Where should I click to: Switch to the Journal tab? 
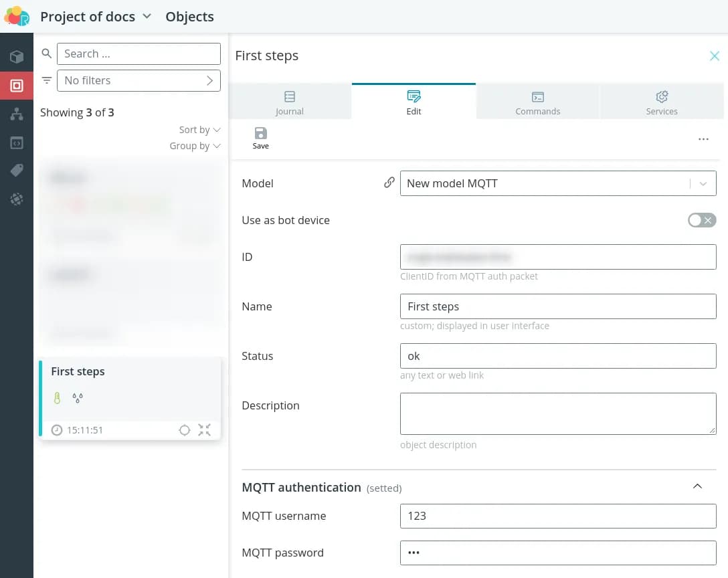[x=290, y=102]
